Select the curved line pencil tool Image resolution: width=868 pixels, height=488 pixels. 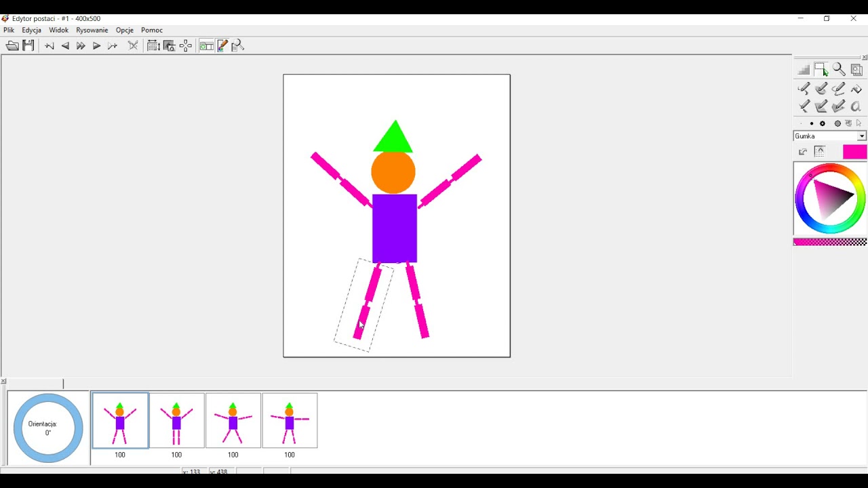[839, 89]
